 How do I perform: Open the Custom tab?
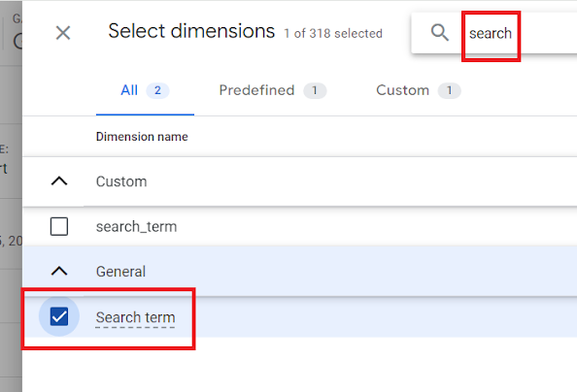tap(419, 90)
